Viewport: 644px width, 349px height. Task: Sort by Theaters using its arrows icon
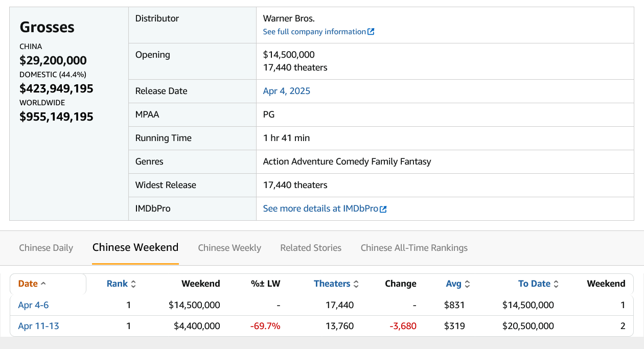pos(356,284)
